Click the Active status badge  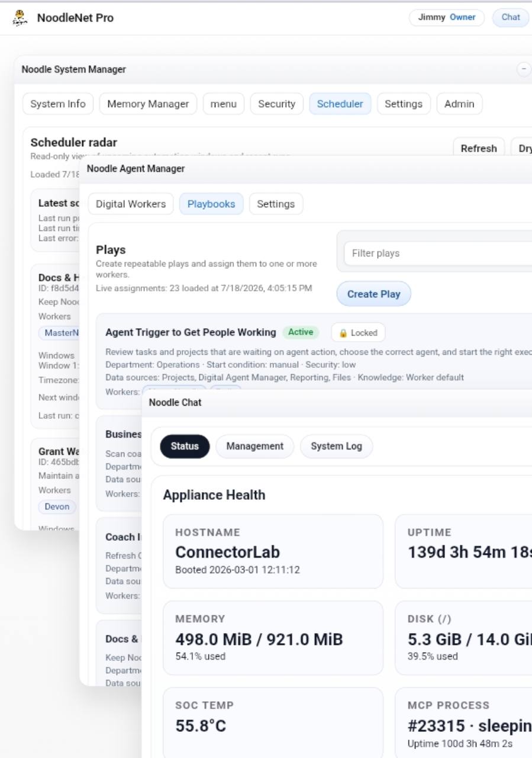coord(301,332)
